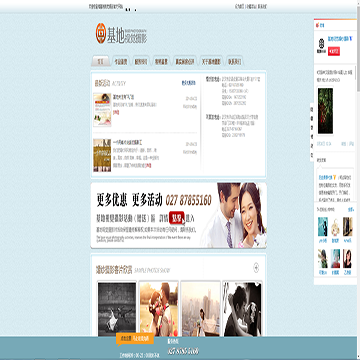Open the 关于基地摄影 navigation tab

211,61
